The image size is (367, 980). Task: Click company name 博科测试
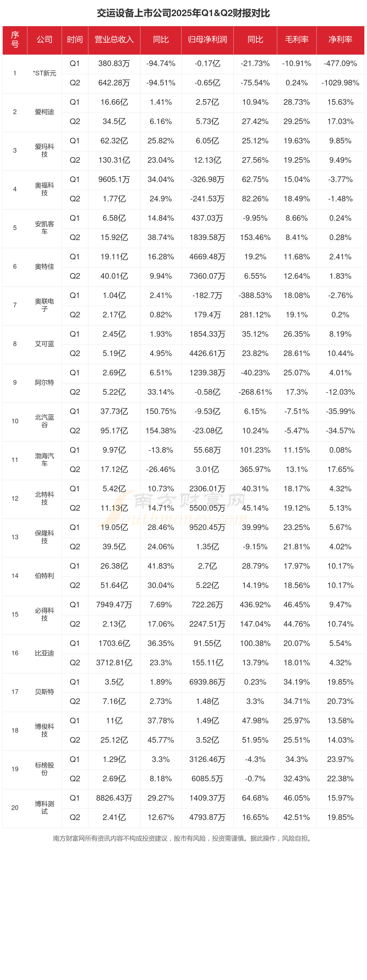[45, 807]
